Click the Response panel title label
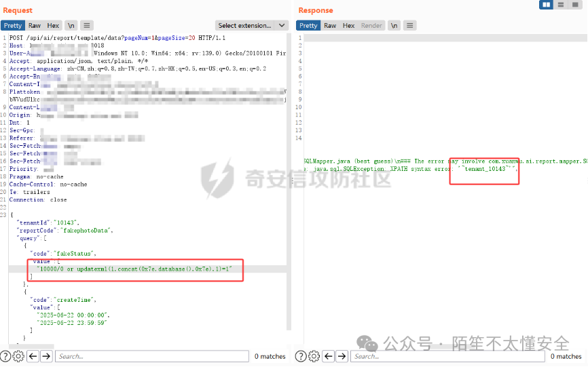This screenshot has width=588, height=367. click(316, 10)
